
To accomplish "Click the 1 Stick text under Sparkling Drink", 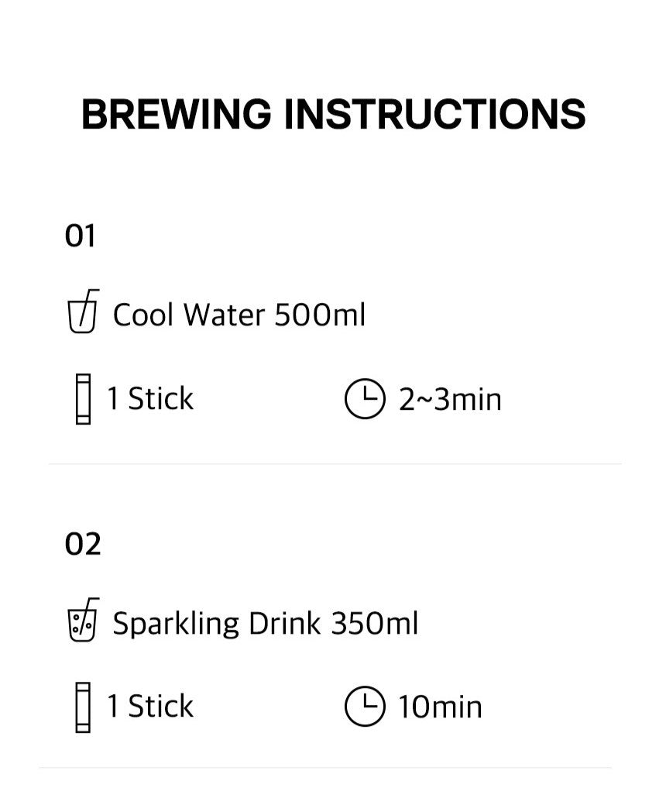I will click(x=150, y=707).
